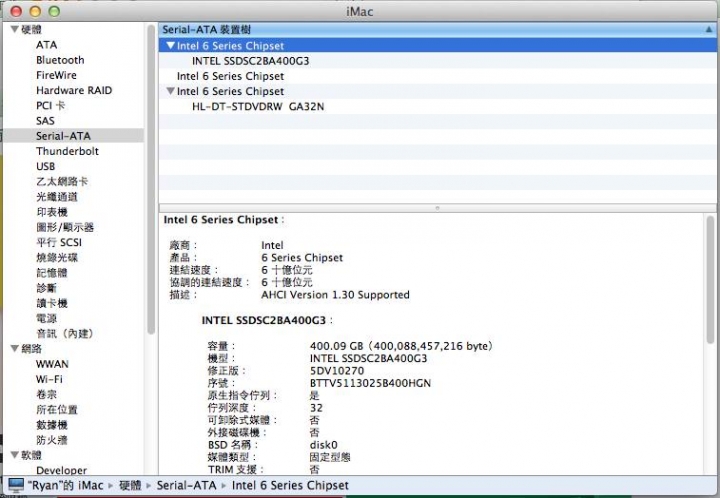This screenshot has width=720, height=498.
Task: Open the PCI 卡 entry
Action: click(51, 105)
